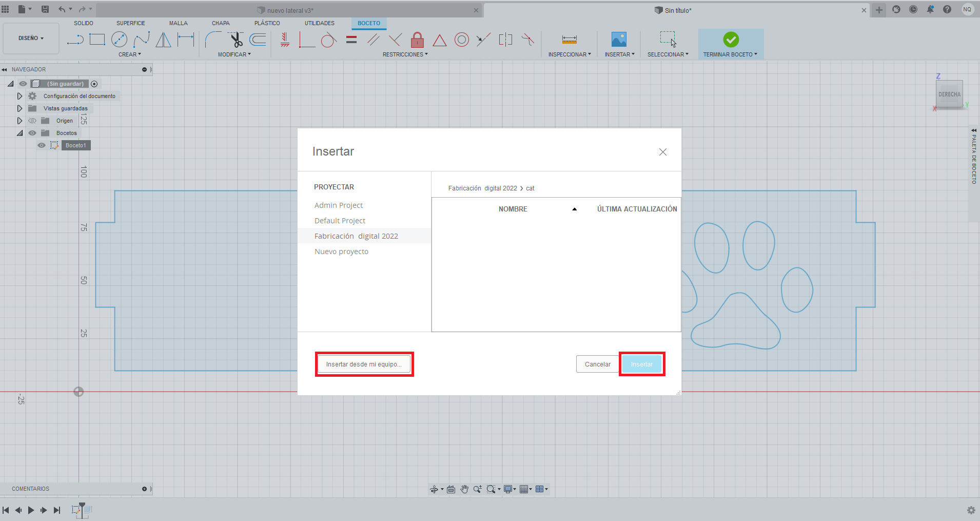Open the CREAR dropdown menu
The width and height of the screenshot is (980, 521).
pos(129,54)
